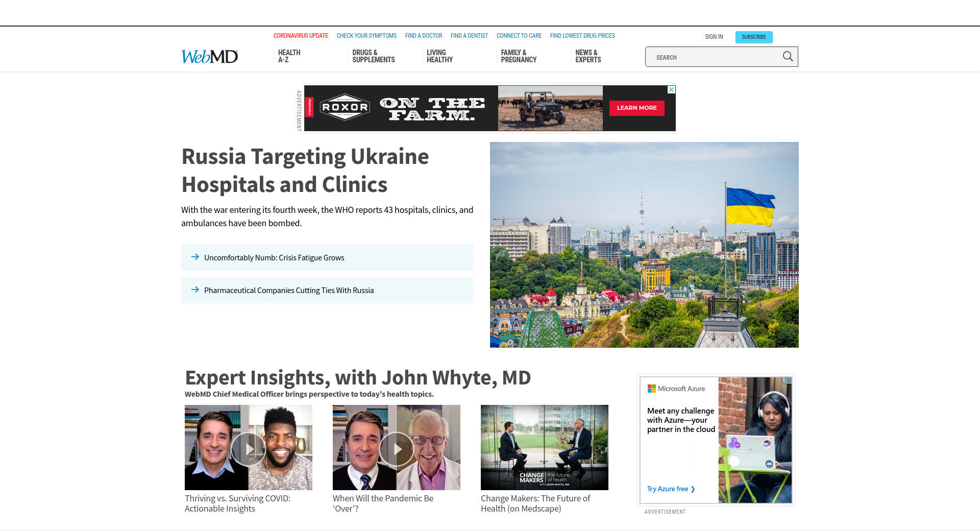Expand the News & Experts menu
The image size is (980, 531).
click(x=588, y=56)
